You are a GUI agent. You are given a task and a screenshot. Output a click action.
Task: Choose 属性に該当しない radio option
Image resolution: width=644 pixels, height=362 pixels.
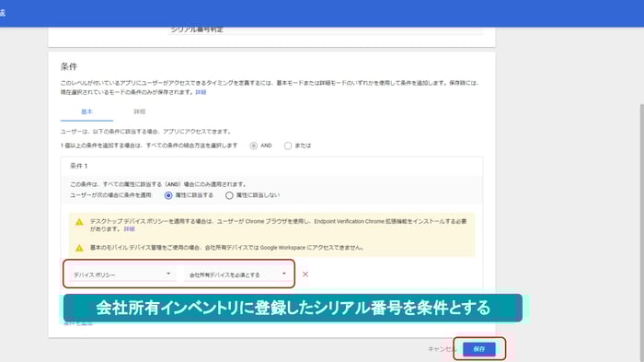[x=229, y=195]
